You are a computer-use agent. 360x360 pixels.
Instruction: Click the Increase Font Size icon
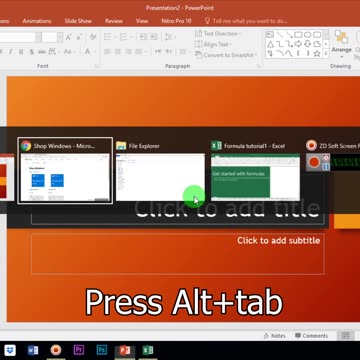tap(69, 37)
